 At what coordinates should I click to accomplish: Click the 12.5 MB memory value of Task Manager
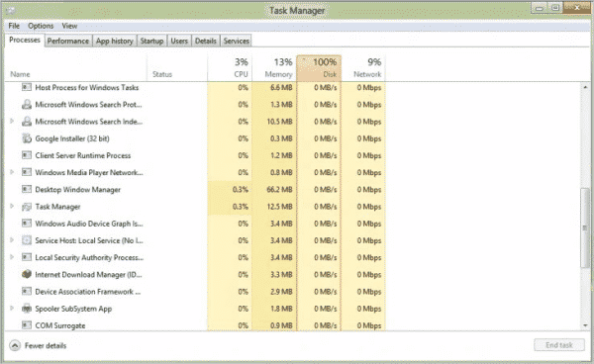pos(279,207)
